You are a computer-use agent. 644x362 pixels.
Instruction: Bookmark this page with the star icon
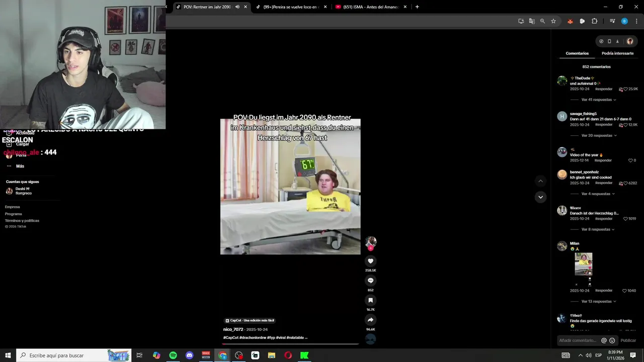point(553,21)
